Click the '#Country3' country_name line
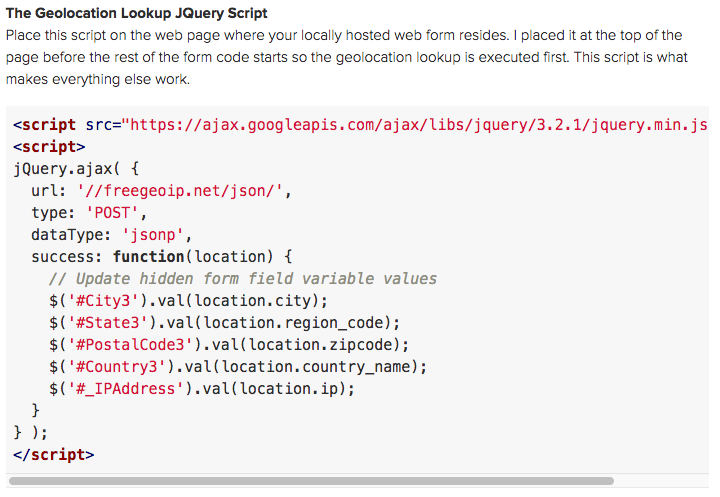720x497 pixels. (238, 367)
